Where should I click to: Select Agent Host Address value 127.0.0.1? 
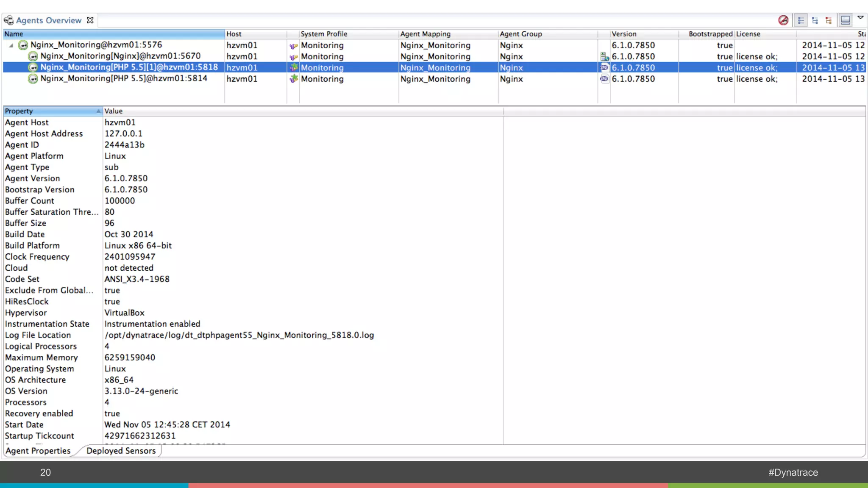(123, 133)
